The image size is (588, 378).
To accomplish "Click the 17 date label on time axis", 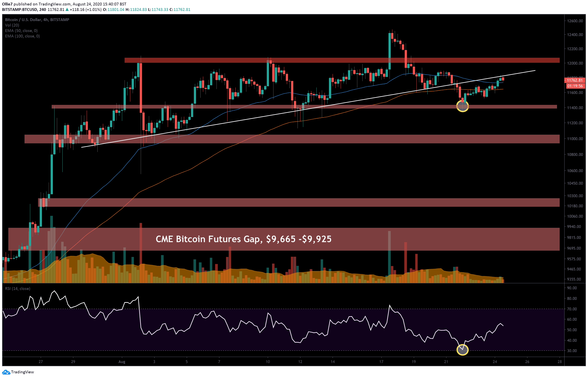I will click(381, 362).
